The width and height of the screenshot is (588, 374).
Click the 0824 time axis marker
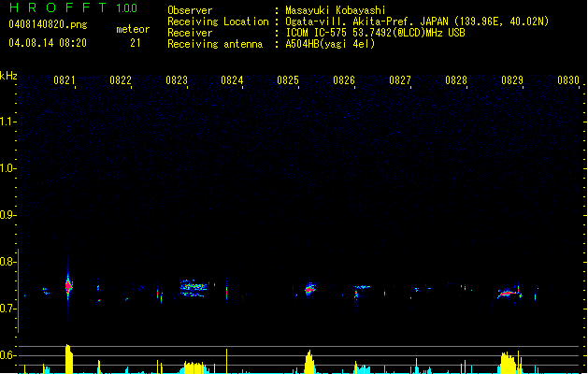[x=232, y=80]
